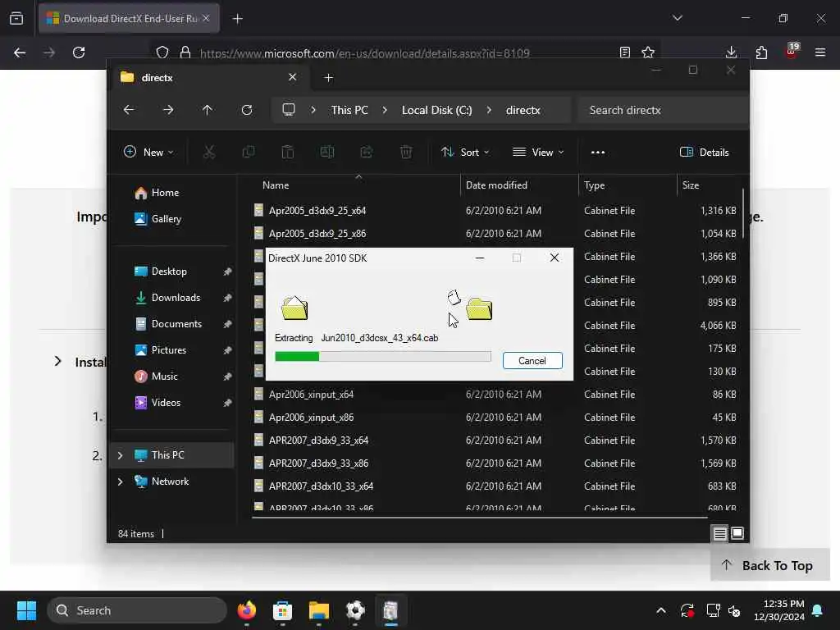The height and width of the screenshot is (630, 840).
Task: Click Cancel in the DirectX extraction dialog
Action: 532,361
